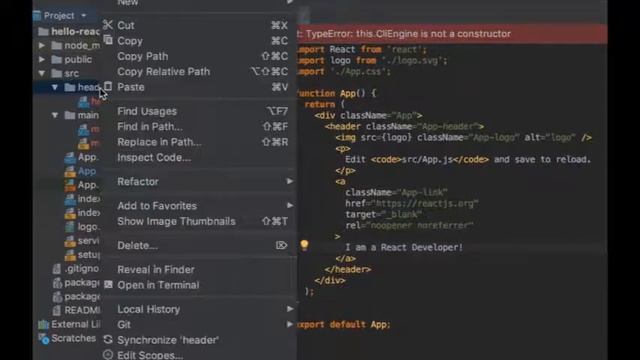Collapse the header folder arrow
This screenshot has height=360, width=640.
tap(55, 87)
